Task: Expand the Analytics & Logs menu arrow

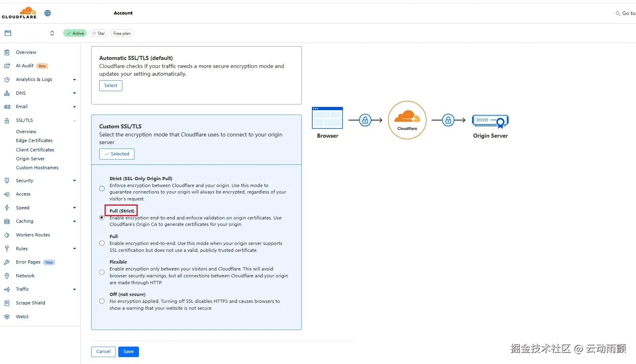Action: pos(75,80)
